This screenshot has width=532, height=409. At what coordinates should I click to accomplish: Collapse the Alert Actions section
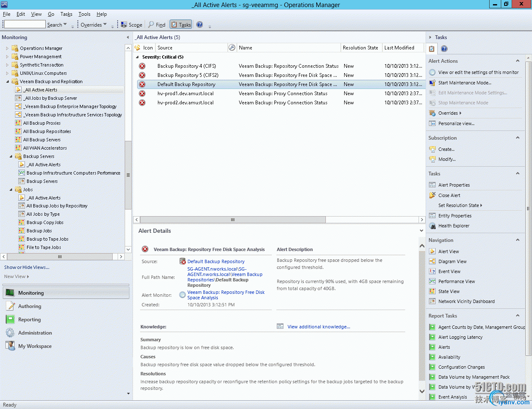point(517,61)
